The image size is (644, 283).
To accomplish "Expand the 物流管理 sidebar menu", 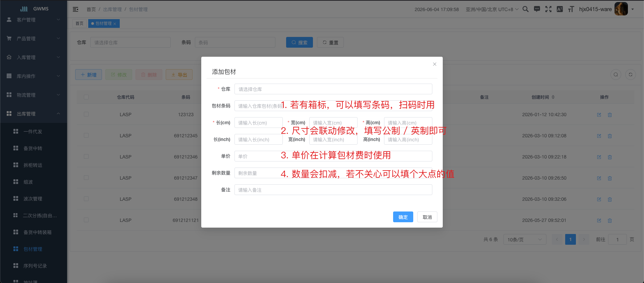I will click(x=34, y=95).
